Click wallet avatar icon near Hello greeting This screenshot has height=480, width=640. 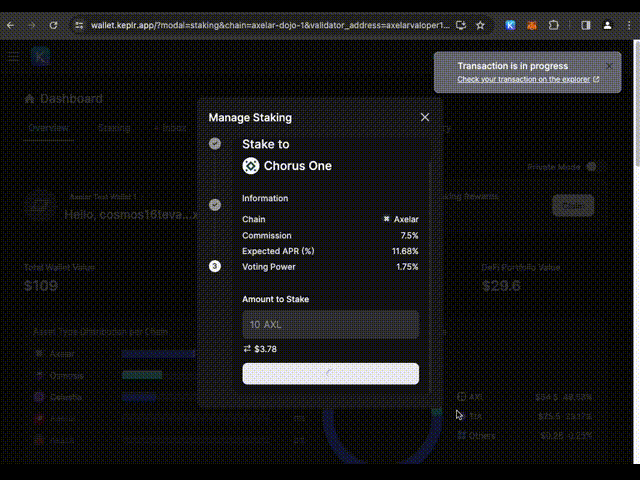point(40,205)
